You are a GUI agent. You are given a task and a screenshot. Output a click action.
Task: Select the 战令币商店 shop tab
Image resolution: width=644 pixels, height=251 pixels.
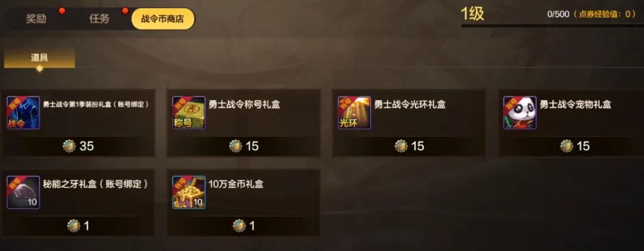click(163, 19)
